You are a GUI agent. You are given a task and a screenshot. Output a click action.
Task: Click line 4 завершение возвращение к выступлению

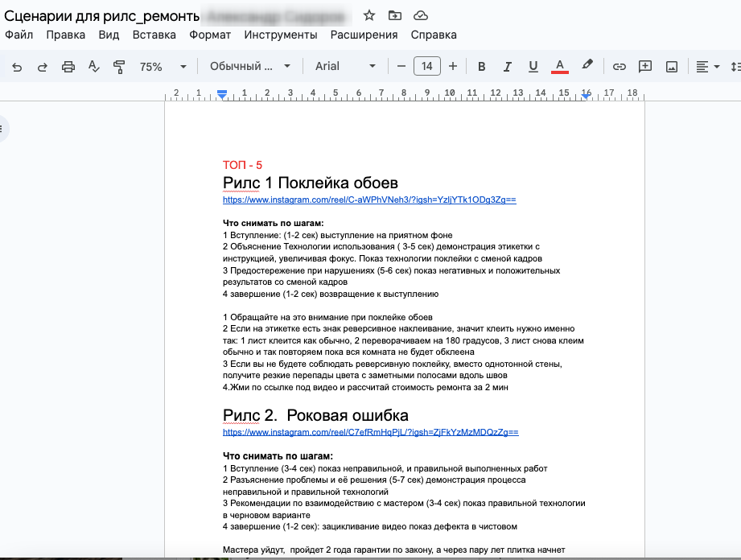[331, 294]
